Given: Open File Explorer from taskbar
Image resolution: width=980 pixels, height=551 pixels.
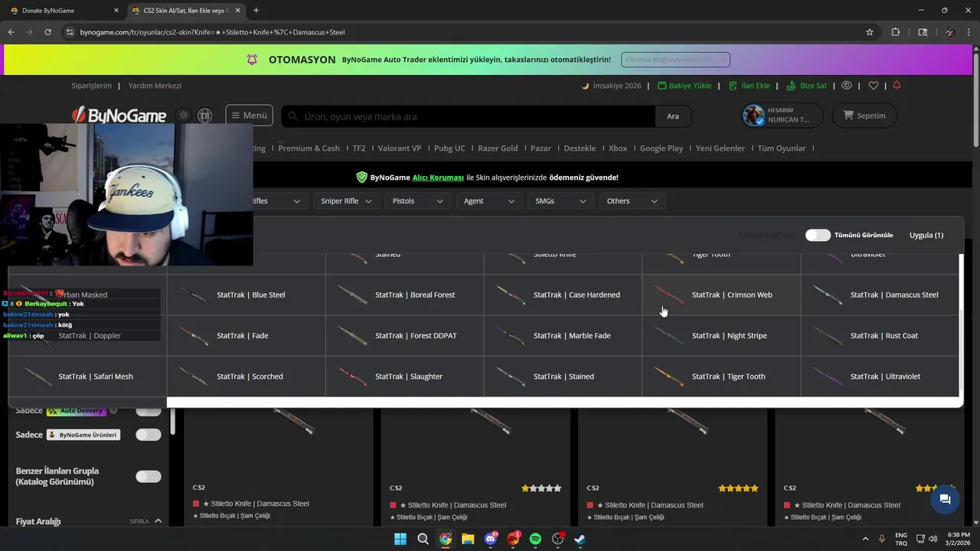Looking at the screenshot, I should pyautogui.click(x=468, y=539).
